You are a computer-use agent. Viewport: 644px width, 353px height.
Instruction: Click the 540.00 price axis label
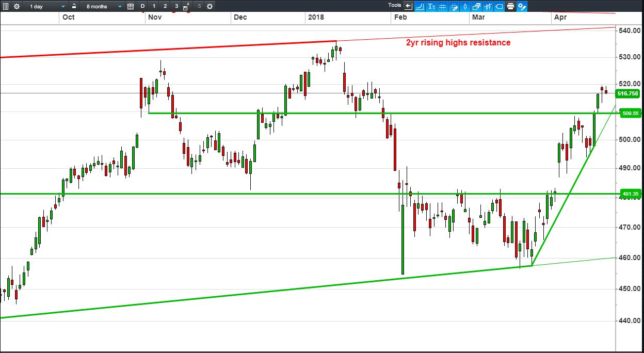(x=629, y=30)
